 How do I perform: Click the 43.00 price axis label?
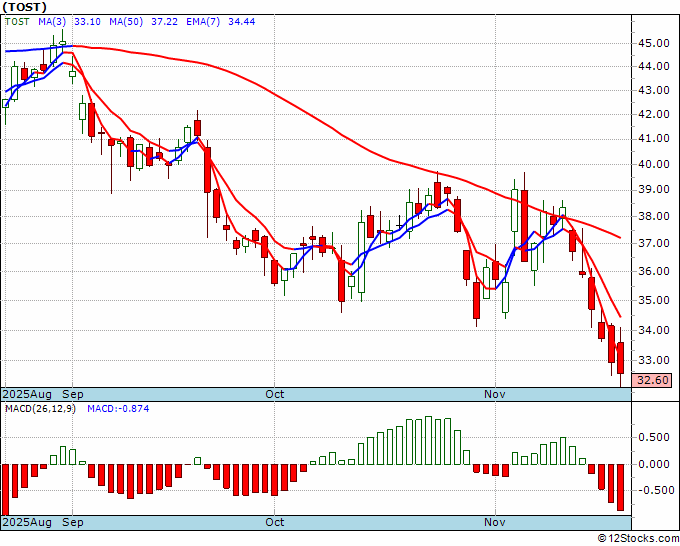click(654, 91)
